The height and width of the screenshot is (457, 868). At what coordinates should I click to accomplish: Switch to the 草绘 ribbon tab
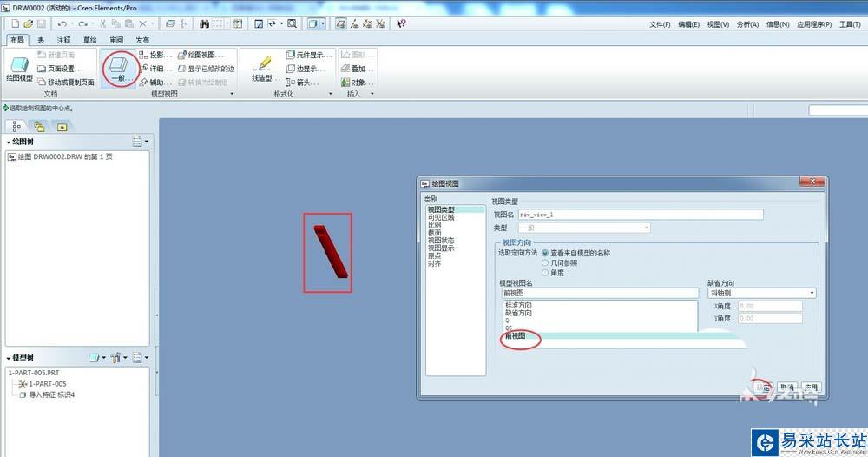(x=89, y=40)
